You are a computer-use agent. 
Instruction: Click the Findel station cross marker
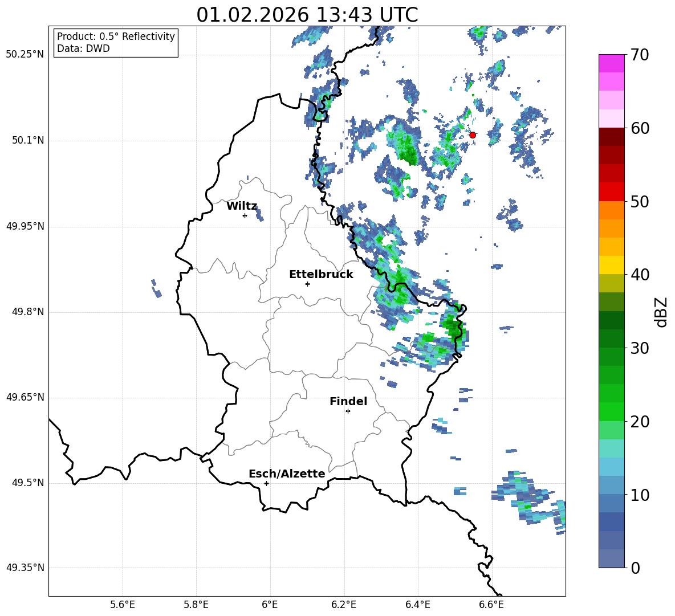click(x=348, y=411)
